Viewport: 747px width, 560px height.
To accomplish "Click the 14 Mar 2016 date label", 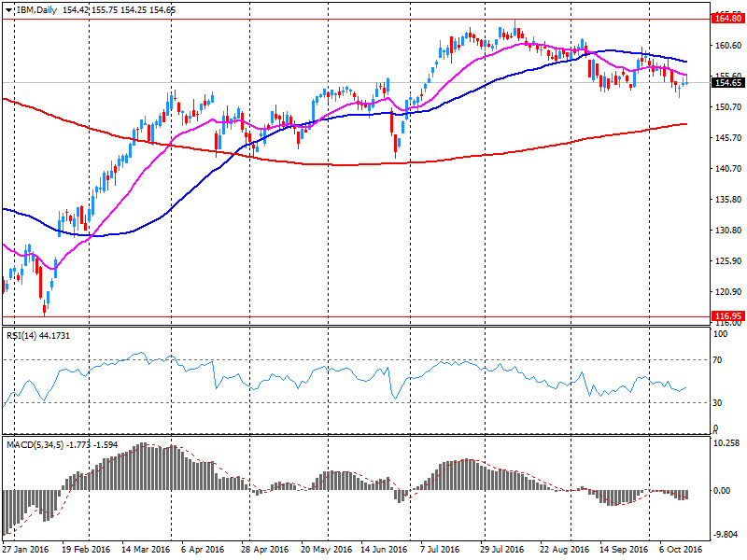I will (146, 549).
